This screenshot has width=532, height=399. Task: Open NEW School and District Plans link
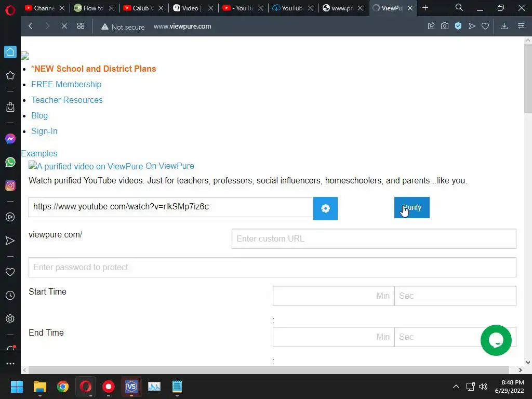point(94,69)
